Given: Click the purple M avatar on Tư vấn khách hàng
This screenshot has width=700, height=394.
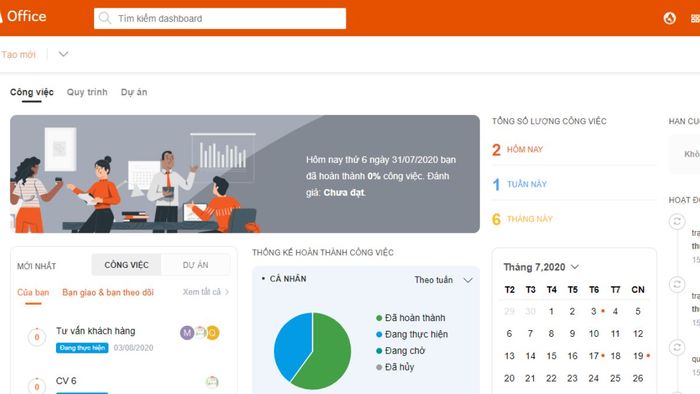Looking at the screenshot, I should 187,332.
